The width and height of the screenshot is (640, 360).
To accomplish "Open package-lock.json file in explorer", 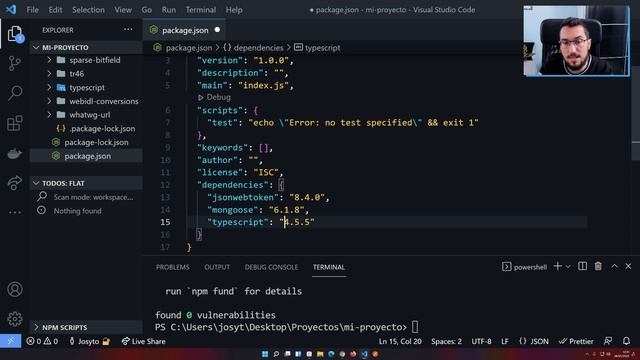I will click(96, 142).
